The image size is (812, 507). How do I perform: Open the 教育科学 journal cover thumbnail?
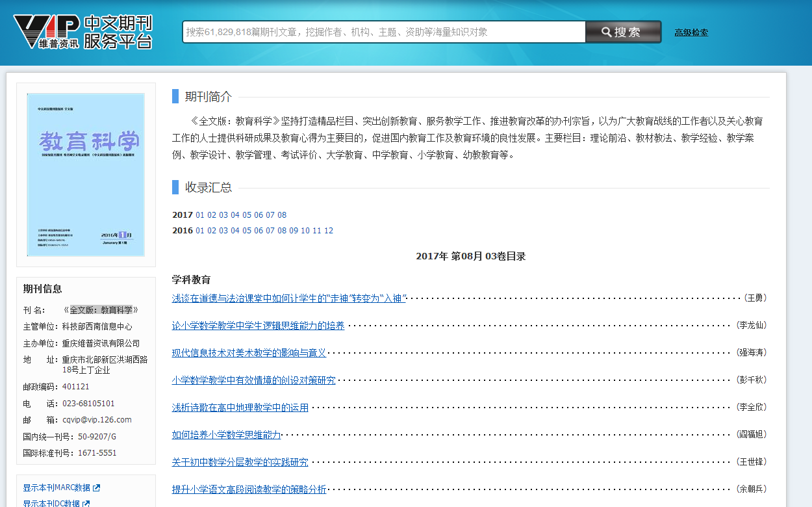86,174
